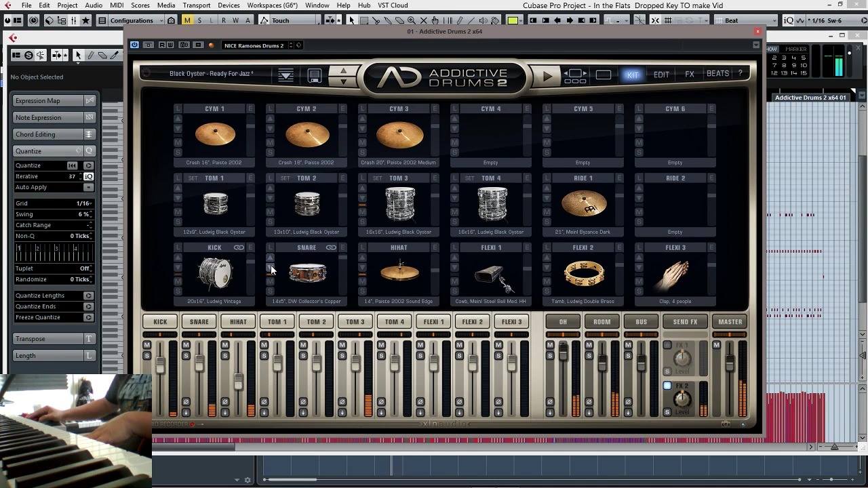Click the Quantize Lengths button

click(x=89, y=296)
